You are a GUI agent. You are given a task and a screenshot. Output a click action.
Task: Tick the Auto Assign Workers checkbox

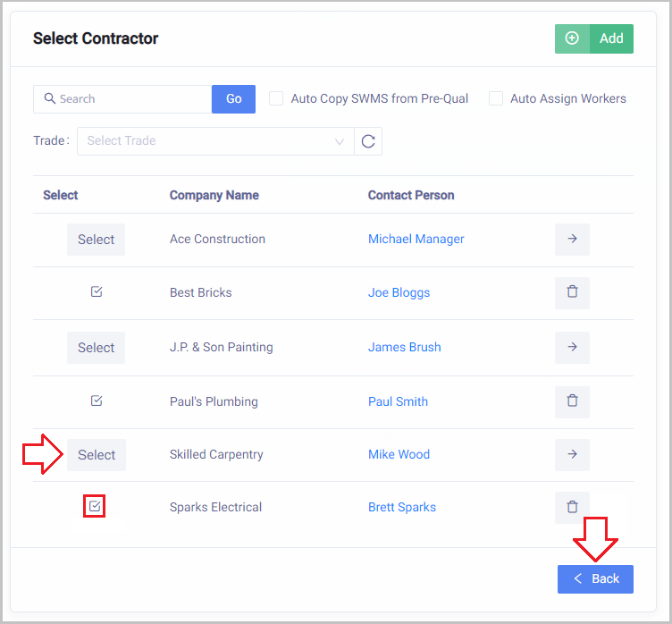pyautogui.click(x=496, y=98)
